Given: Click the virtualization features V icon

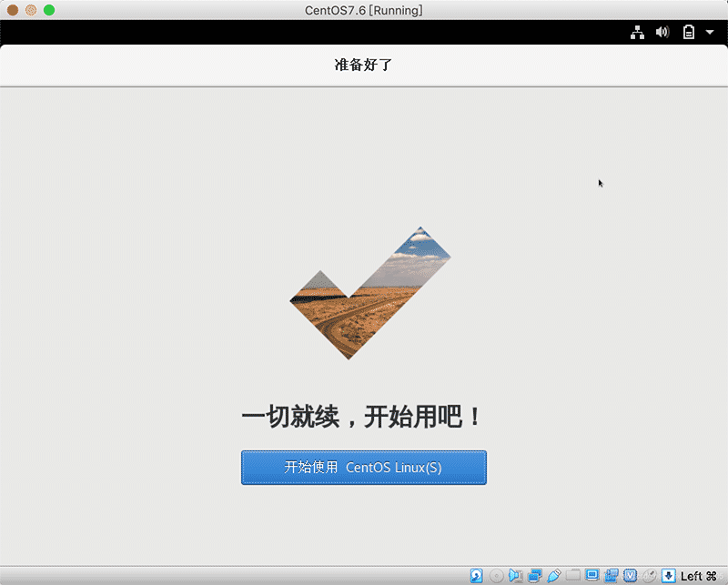Looking at the screenshot, I should pyautogui.click(x=629, y=575).
